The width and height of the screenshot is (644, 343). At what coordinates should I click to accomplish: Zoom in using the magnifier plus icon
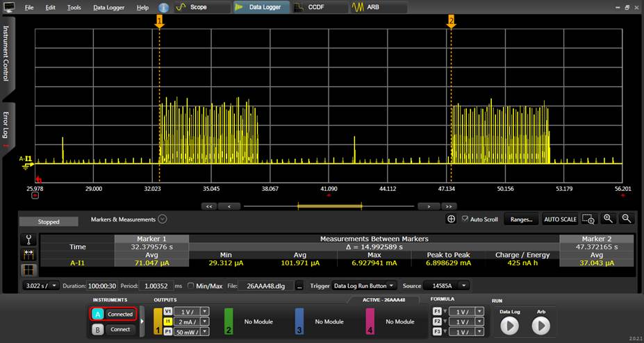[x=609, y=219]
